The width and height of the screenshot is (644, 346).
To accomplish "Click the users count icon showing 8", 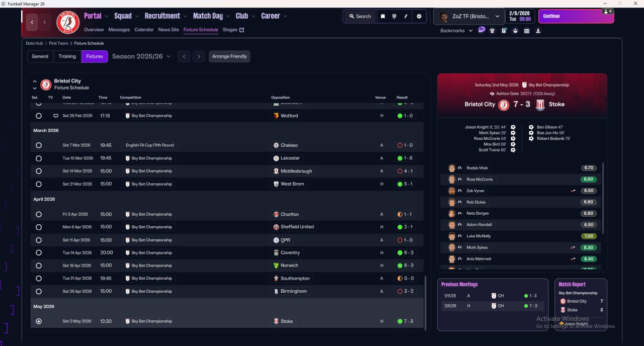I will 607,11.
